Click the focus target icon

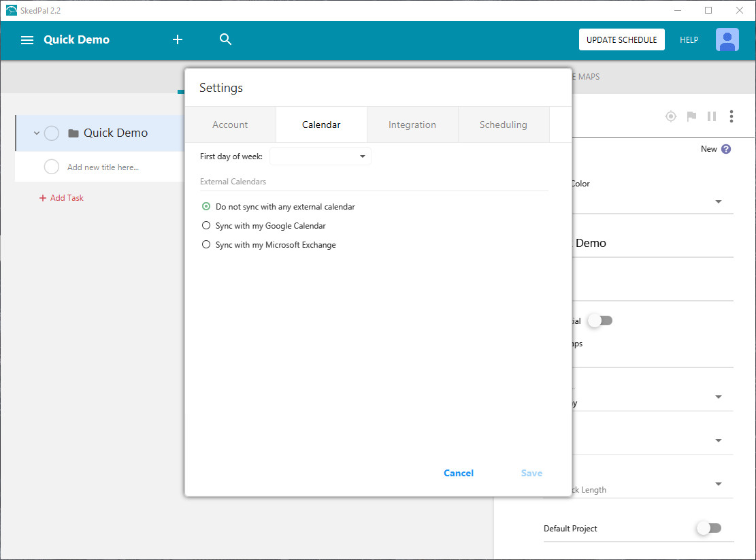tap(671, 116)
